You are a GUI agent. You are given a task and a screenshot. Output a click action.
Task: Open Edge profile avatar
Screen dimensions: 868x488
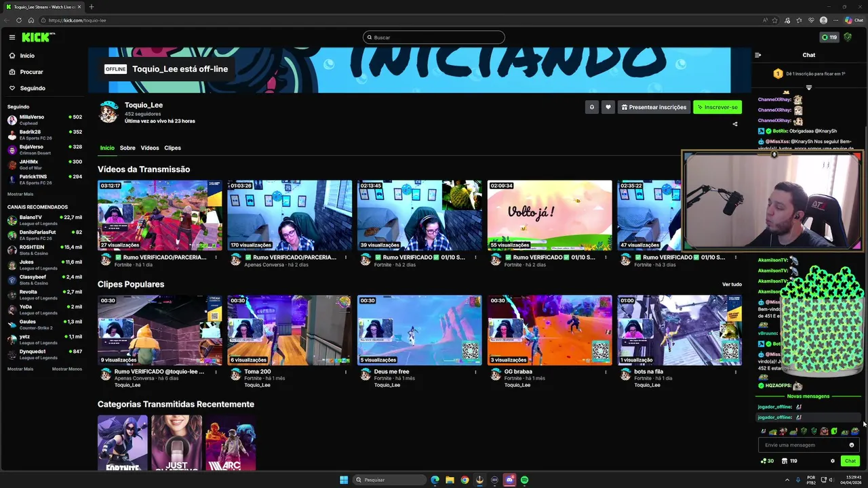coord(823,20)
